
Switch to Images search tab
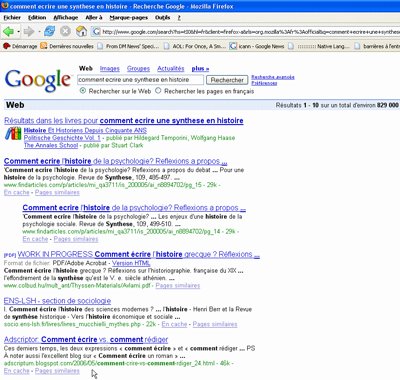point(110,69)
